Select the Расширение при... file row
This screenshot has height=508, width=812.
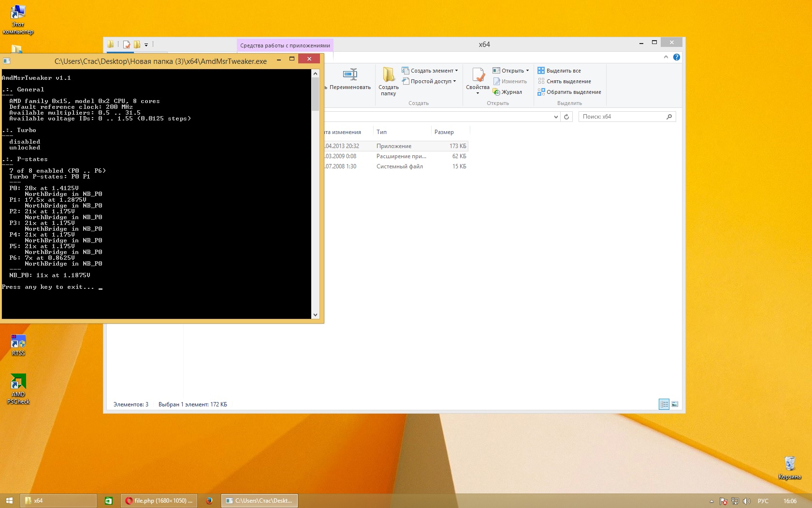tap(396, 156)
